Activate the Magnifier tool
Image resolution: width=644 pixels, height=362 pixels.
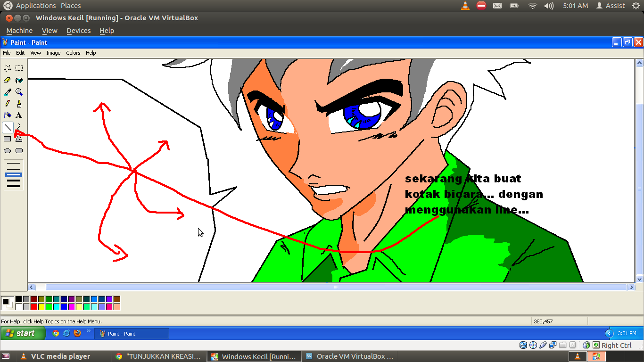(x=19, y=92)
